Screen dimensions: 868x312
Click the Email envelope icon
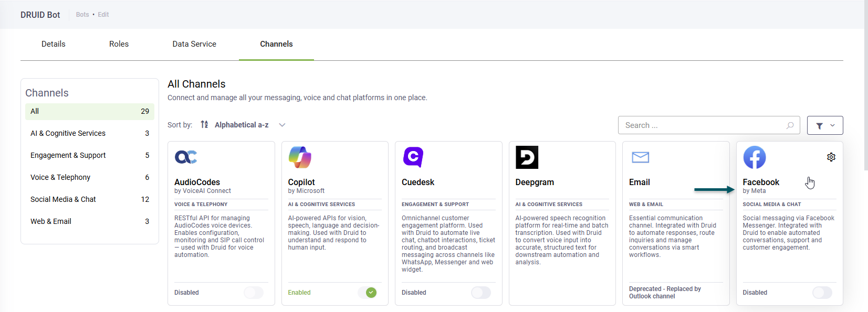640,157
